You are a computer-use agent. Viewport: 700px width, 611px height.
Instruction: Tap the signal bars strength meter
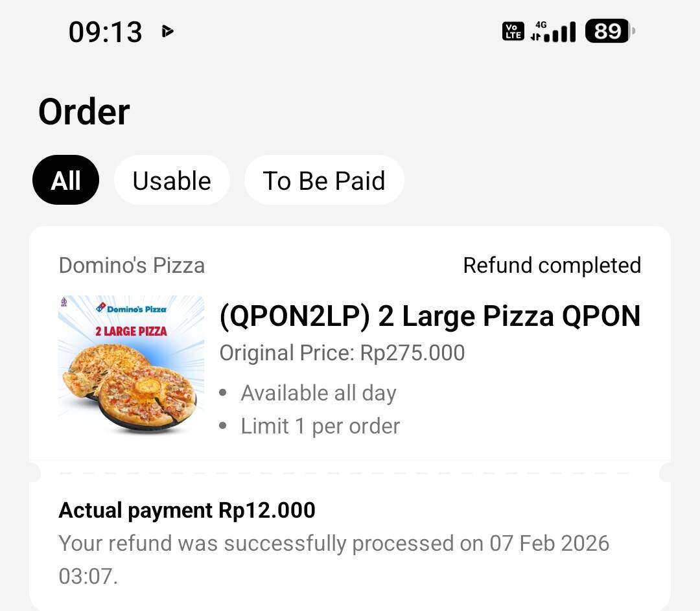(561, 30)
